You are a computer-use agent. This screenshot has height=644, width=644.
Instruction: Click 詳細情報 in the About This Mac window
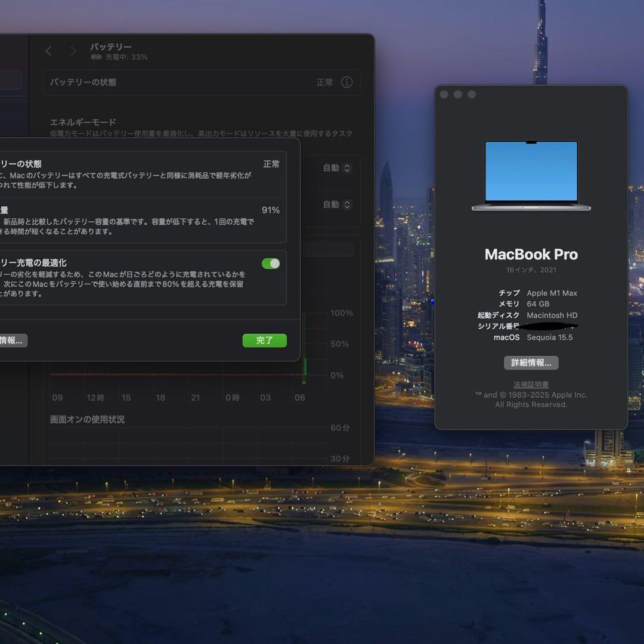coord(531,363)
